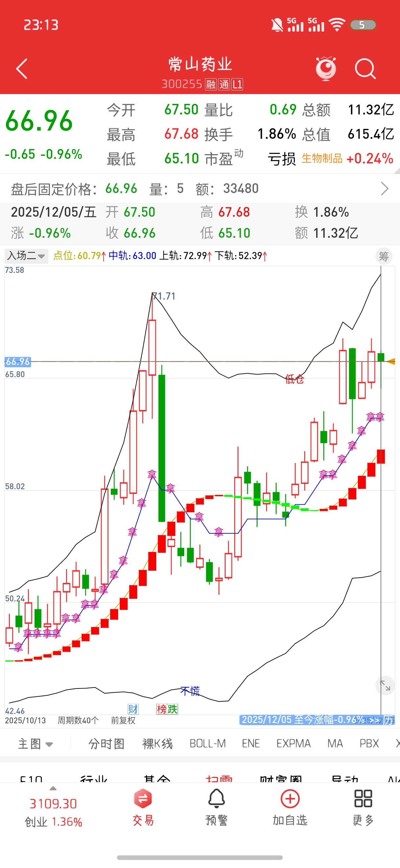Open the 主图 main chart dropdown

point(36,744)
